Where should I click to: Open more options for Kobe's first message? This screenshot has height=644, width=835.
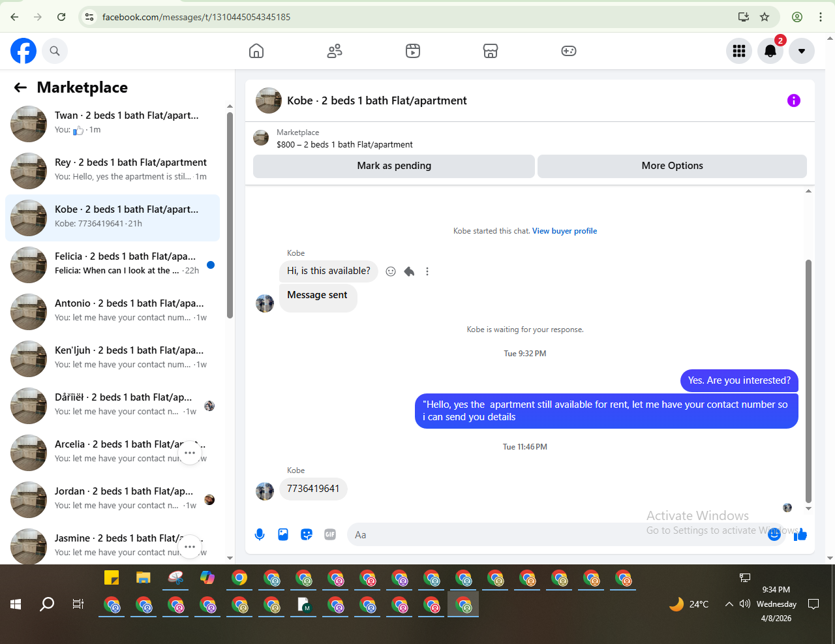427,271
